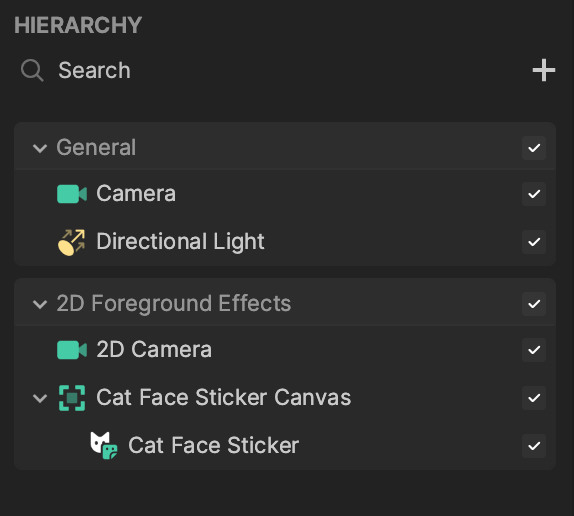Click the magnifying glass search icon
The image size is (574, 516).
point(32,70)
